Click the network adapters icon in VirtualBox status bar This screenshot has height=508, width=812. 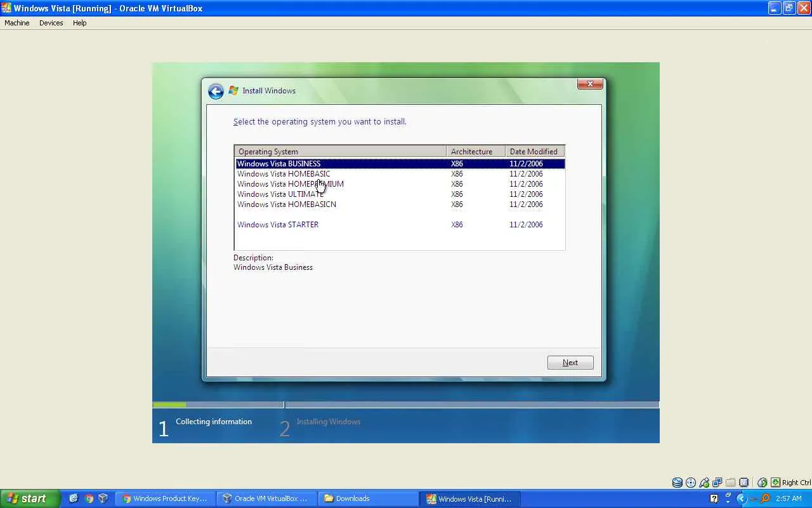tap(717, 483)
